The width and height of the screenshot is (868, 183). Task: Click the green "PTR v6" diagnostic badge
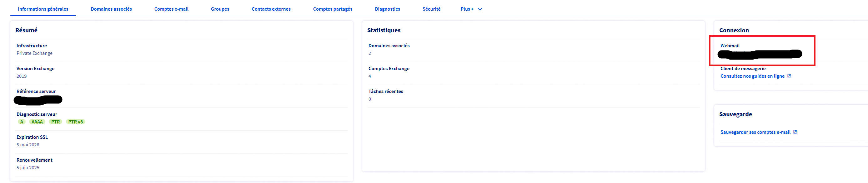tap(75, 122)
